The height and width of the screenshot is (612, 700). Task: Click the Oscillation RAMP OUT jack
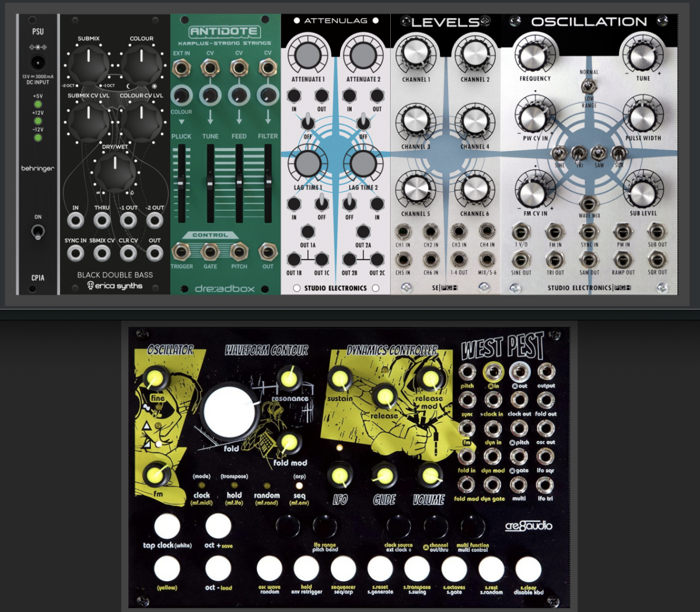(x=623, y=260)
